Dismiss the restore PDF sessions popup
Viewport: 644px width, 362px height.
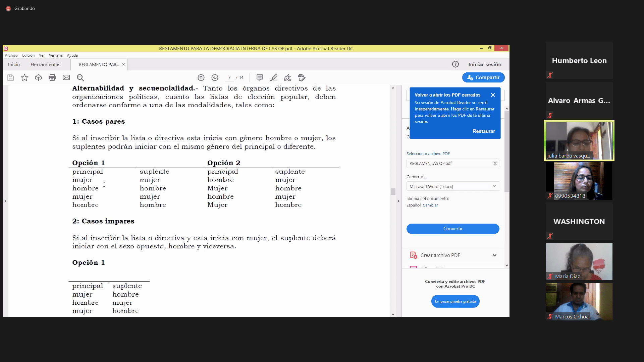(x=493, y=95)
